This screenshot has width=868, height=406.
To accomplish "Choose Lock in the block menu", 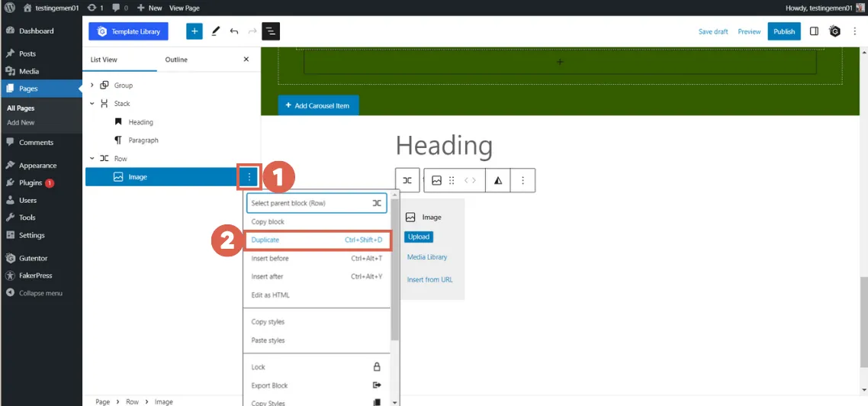I will point(317,366).
